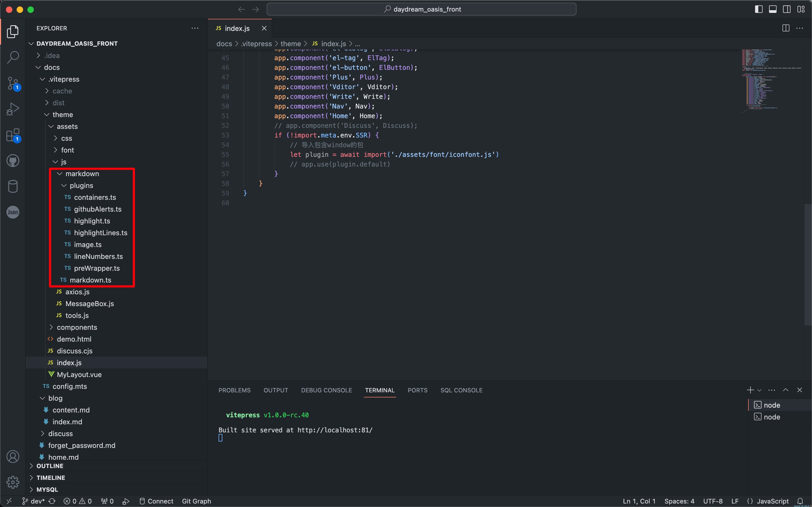Close the index.js editor tab
The width and height of the screenshot is (812, 507).
(264, 28)
